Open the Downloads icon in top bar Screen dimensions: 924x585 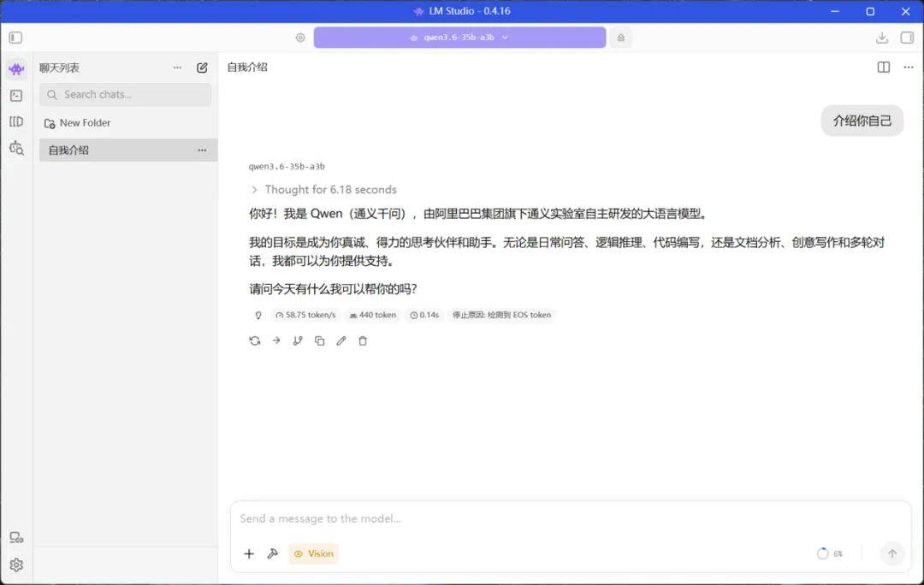(x=881, y=38)
